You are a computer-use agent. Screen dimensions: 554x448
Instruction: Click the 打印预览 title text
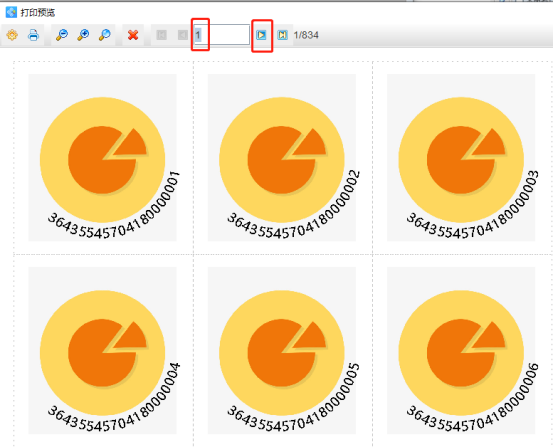[x=38, y=13]
